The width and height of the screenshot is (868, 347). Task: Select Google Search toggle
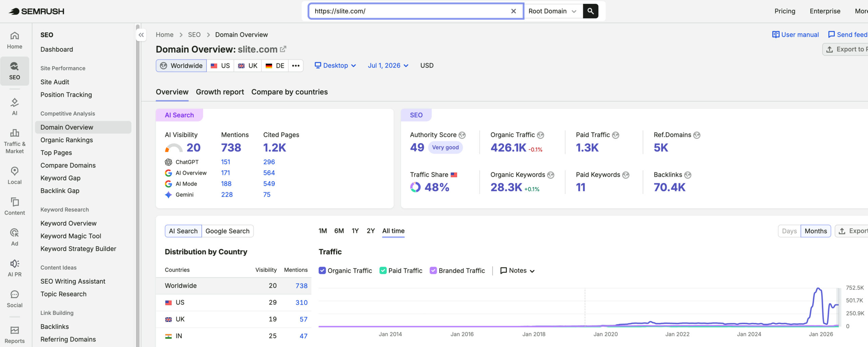coord(227,231)
